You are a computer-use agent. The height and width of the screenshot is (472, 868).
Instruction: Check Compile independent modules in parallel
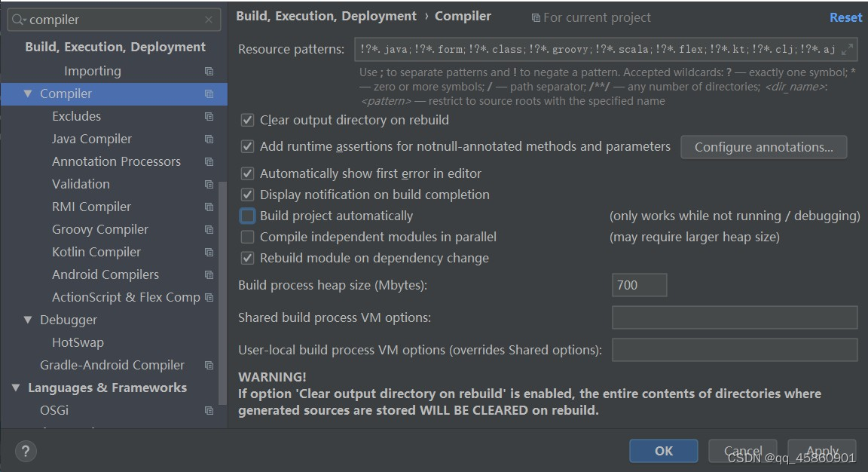(x=247, y=237)
